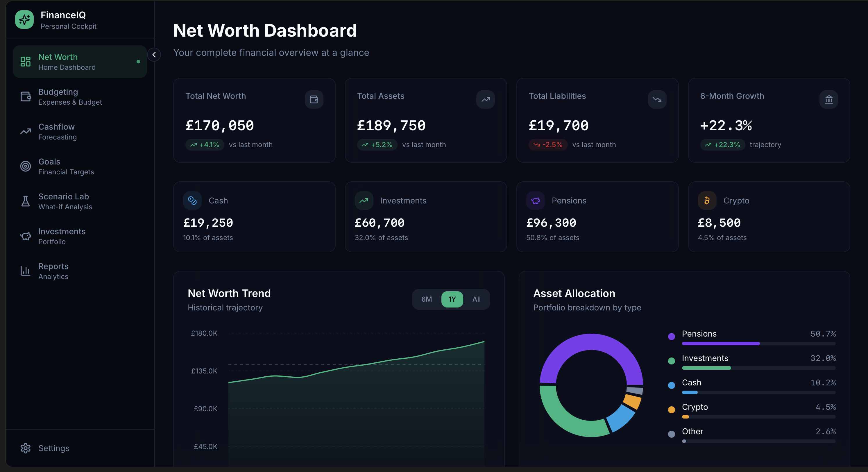
Task: Click the Bitcoin icon on the Crypto card
Action: point(707,201)
